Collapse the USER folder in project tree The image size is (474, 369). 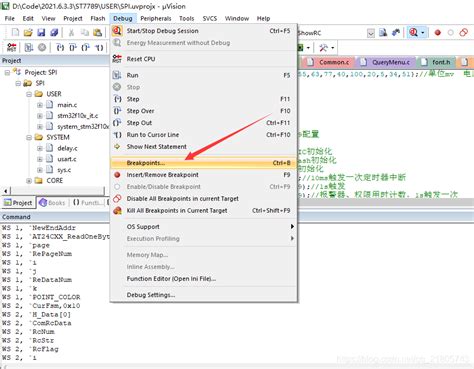point(29,94)
